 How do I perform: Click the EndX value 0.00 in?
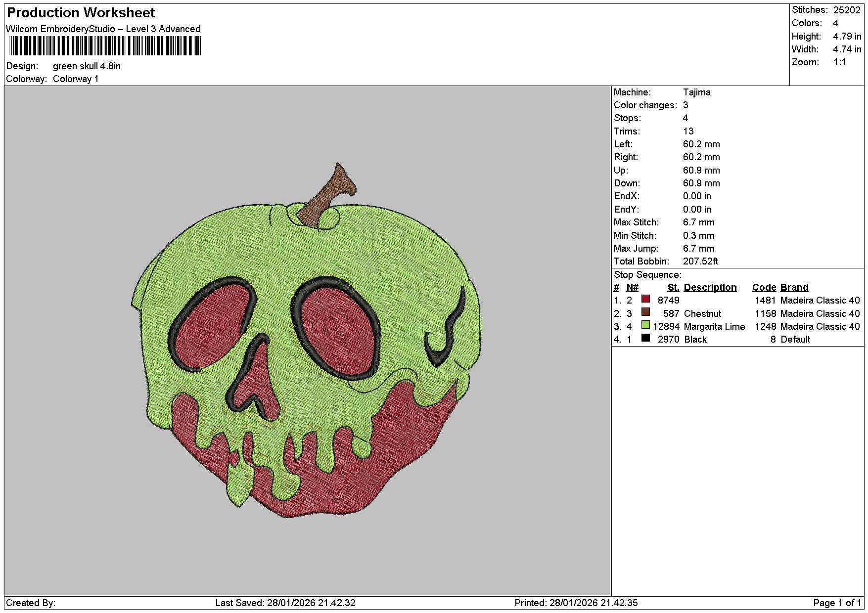coord(697,196)
